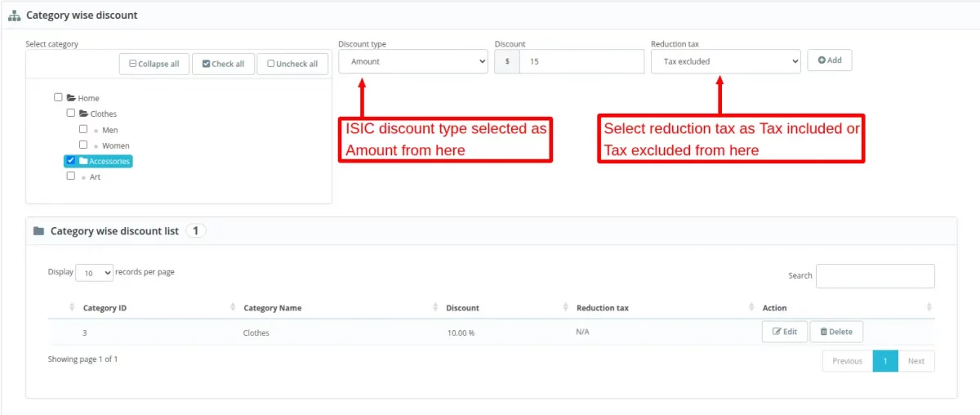Sort by Reduction tax column header
Image resolution: width=980 pixels, height=415 pixels.
(602, 308)
